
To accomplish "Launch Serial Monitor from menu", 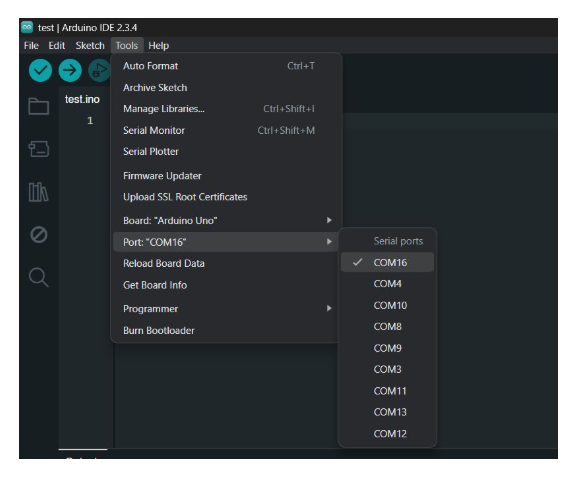I will pyautogui.click(x=226, y=130).
